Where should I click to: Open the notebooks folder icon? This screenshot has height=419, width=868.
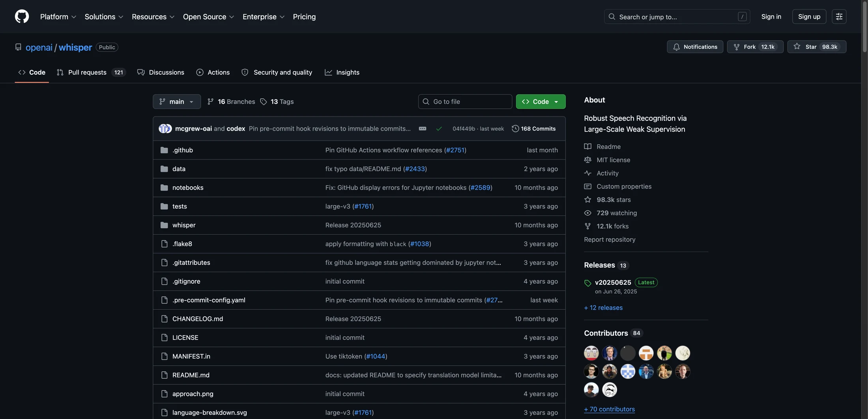click(164, 188)
